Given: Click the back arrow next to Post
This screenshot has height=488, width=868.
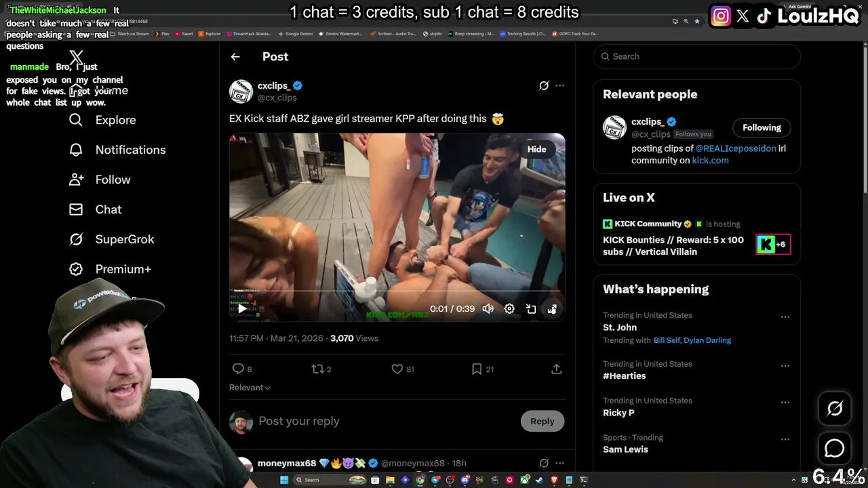Looking at the screenshot, I should pyautogui.click(x=235, y=57).
